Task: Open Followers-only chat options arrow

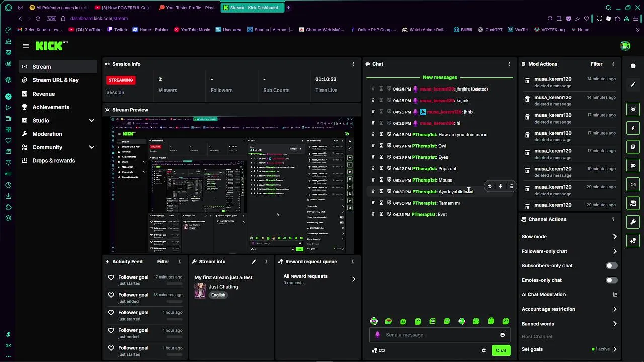Action: [x=615, y=251]
